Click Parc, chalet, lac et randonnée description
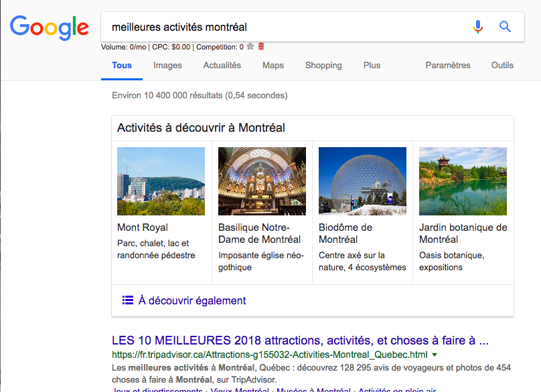541x392 pixels. pyautogui.click(x=156, y=250)
